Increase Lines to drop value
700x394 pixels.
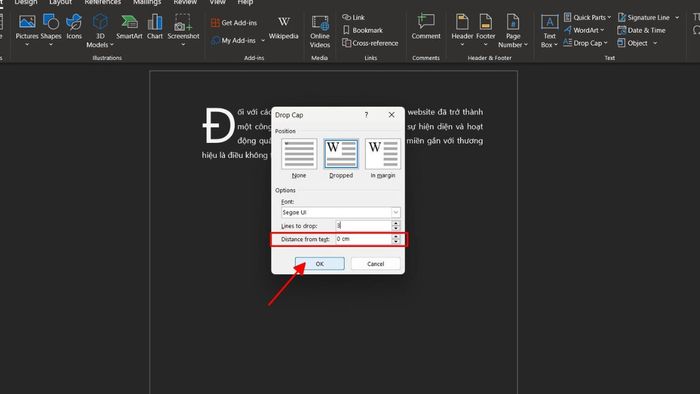point(396,223)
